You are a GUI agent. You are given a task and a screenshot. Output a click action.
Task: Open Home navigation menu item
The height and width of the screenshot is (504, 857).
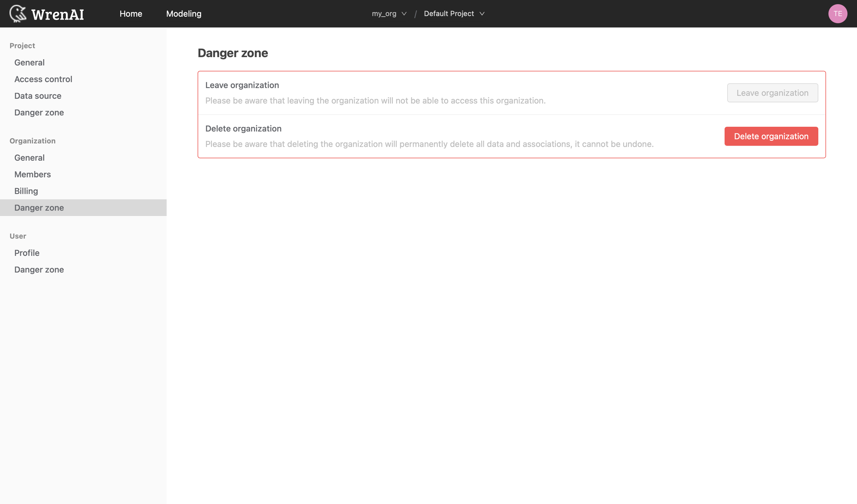[x=131, y=14]
